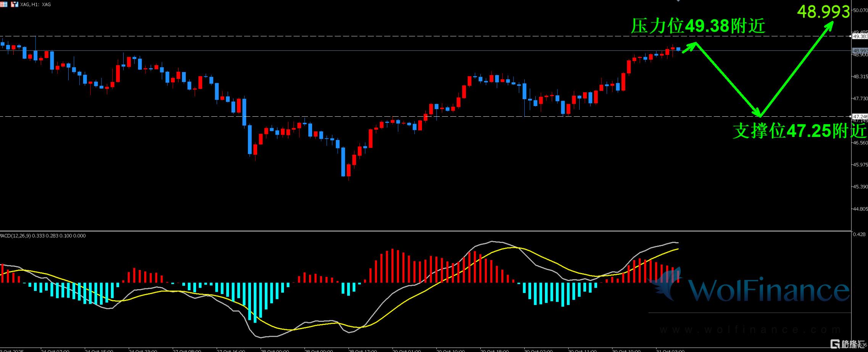Click the green 压力位49.38附近 text label
The height and width of the screenshot is (352, 868).
coord(698,26)
